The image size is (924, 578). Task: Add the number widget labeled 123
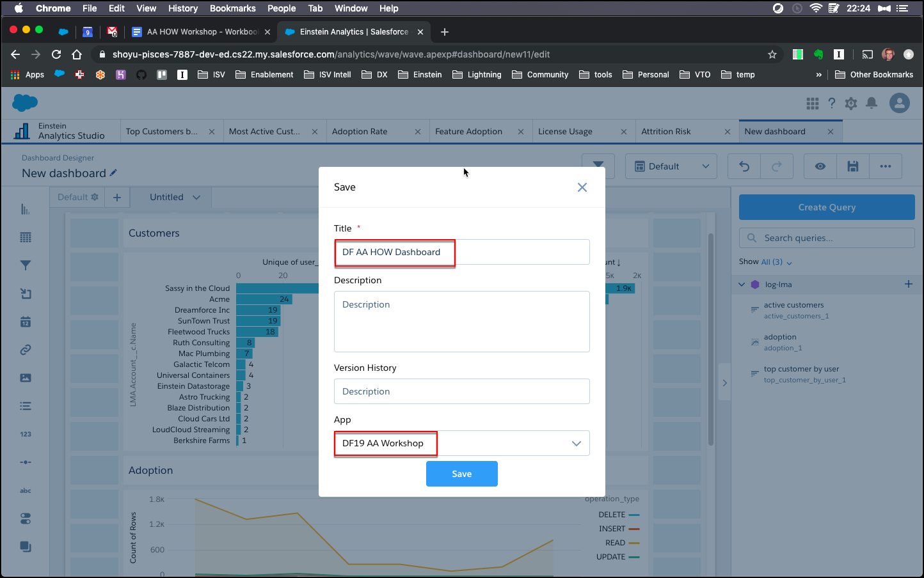pyautogui.click(x=26, y=434)
